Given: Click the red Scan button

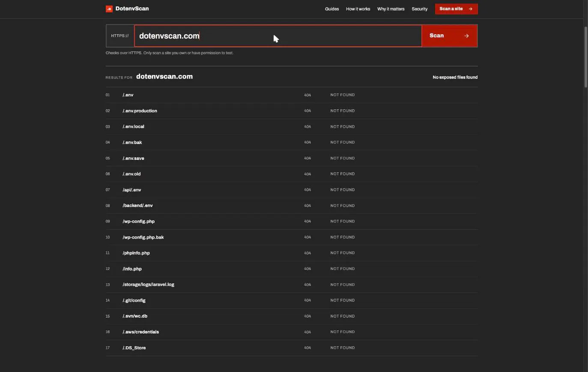Looking at the screenshot, I should click(449, 36).
